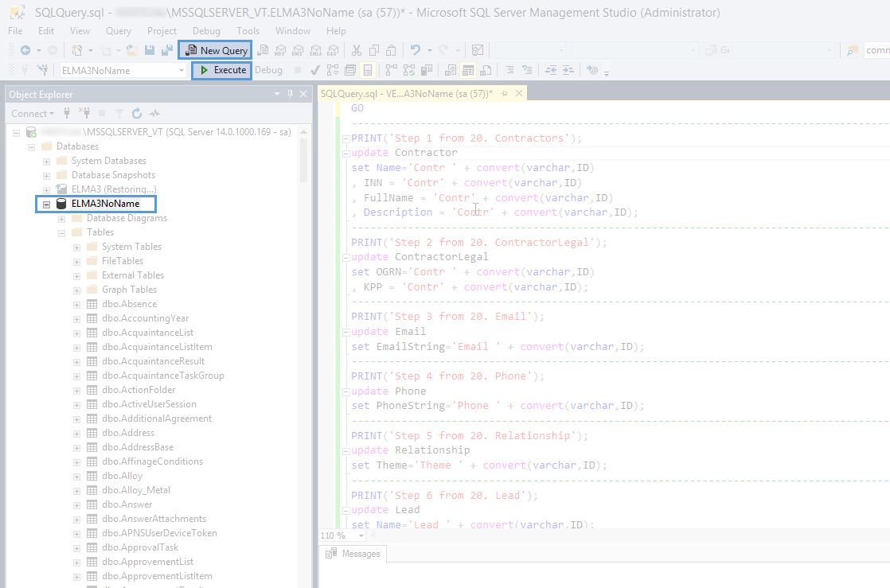
Task: Click the Debug button in toolbar
Action: click(x=268, y=70)
